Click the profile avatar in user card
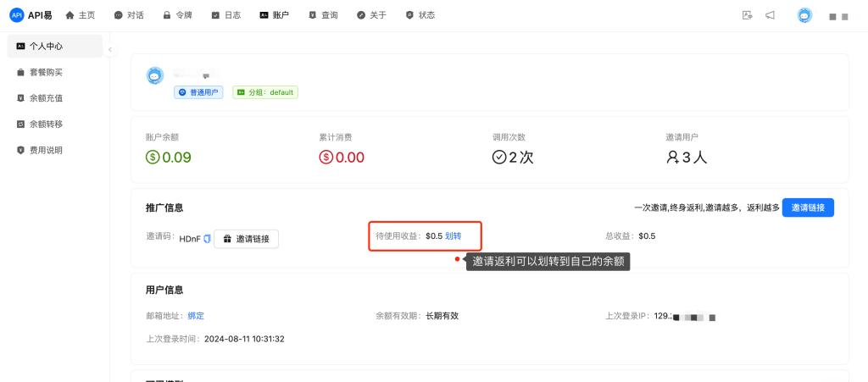Screen dimensions: 868x382 tap(154, 75)
